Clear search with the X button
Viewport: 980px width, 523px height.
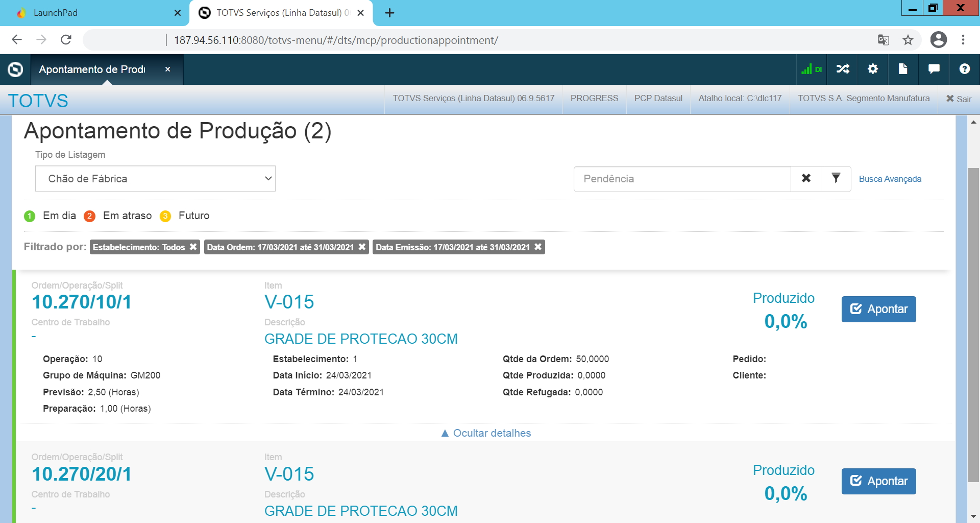click(806, 178)
